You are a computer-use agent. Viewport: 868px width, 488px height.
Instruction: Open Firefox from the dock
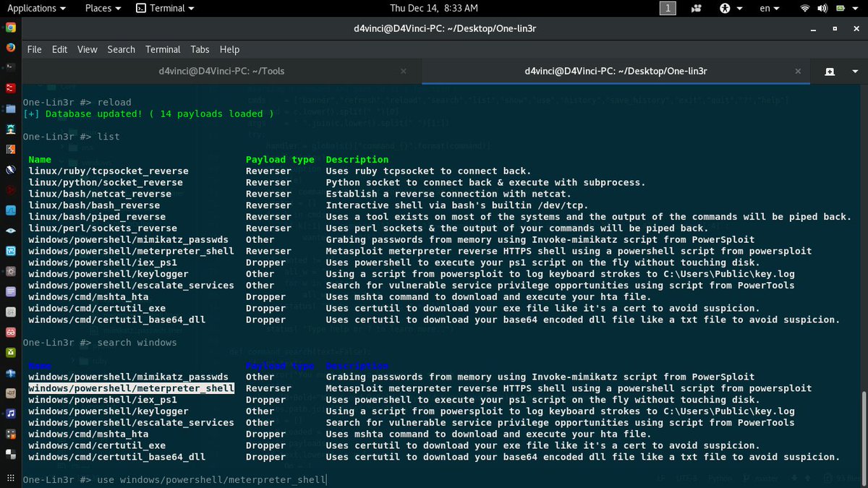pos(10,48)
